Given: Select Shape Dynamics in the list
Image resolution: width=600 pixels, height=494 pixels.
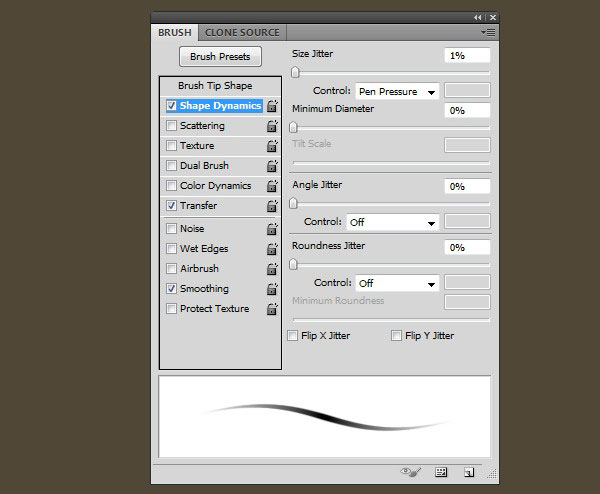Looking at the screenshot, I should pos(220,106).
